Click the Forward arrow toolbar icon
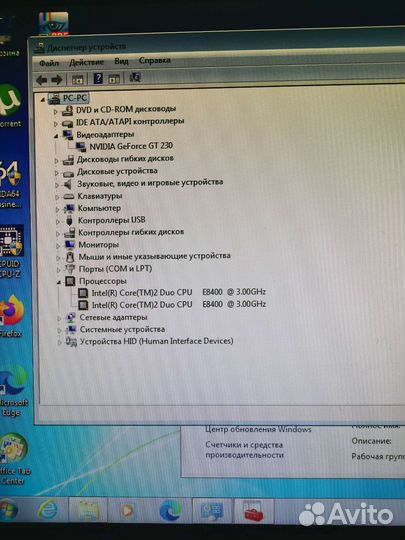 pyautogui.click(x=57, y=80)
